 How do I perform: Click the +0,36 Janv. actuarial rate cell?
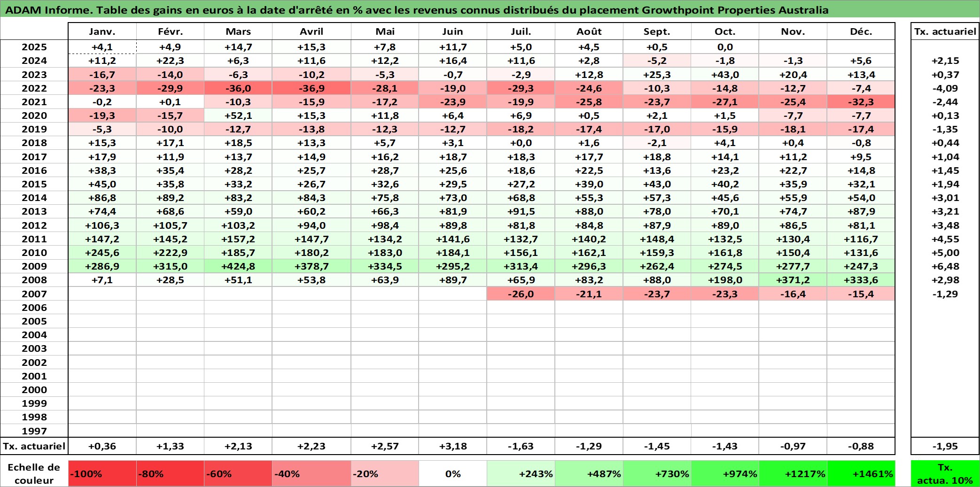pos(102,446)
